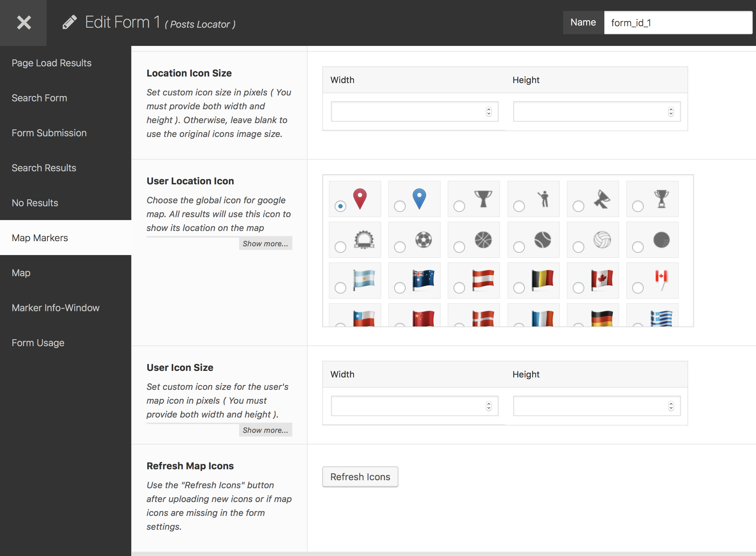Expand Show more under User Location Icon
The height and width of the screenshot is (556, 756).
(265, 243)
